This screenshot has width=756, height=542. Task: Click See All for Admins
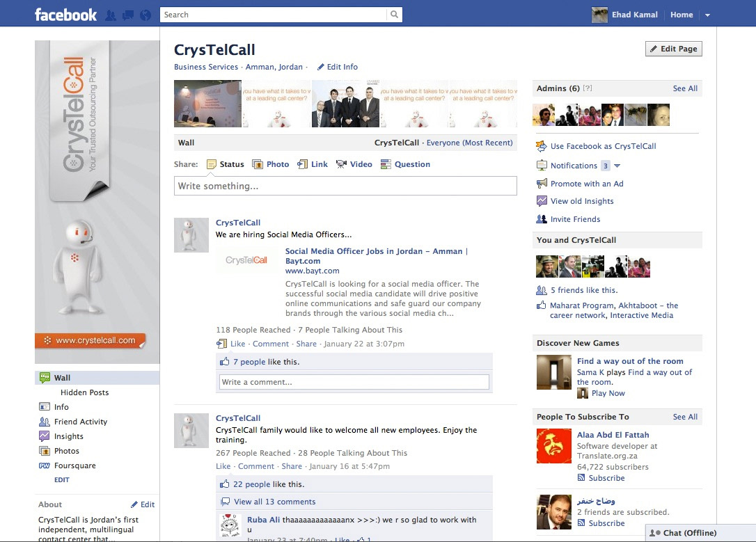tap(685, 88)
